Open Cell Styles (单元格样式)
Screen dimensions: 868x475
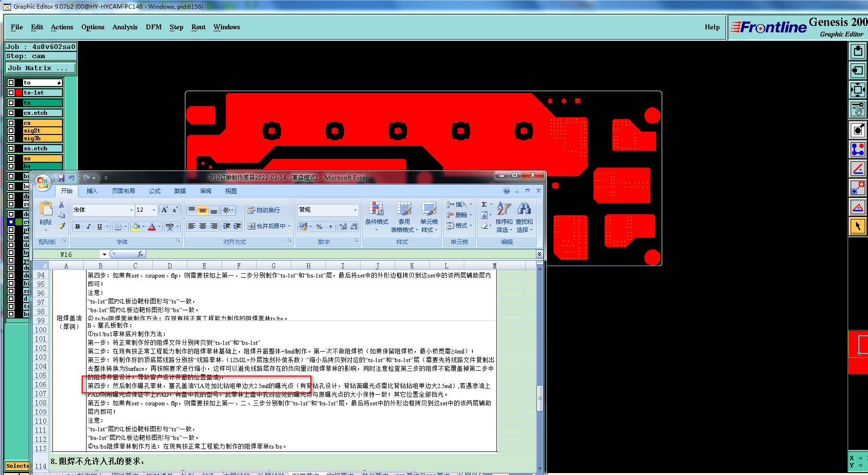pyautogui.click(x=429, y=217)
